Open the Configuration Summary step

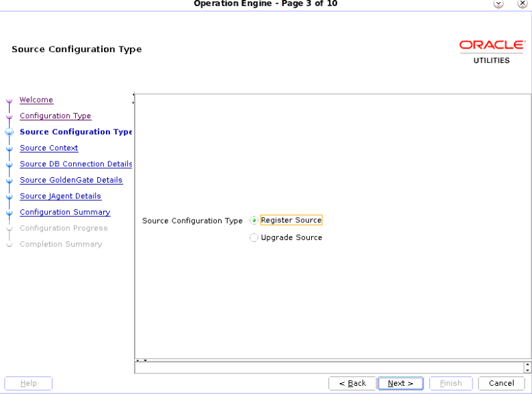tap(65, 212)
